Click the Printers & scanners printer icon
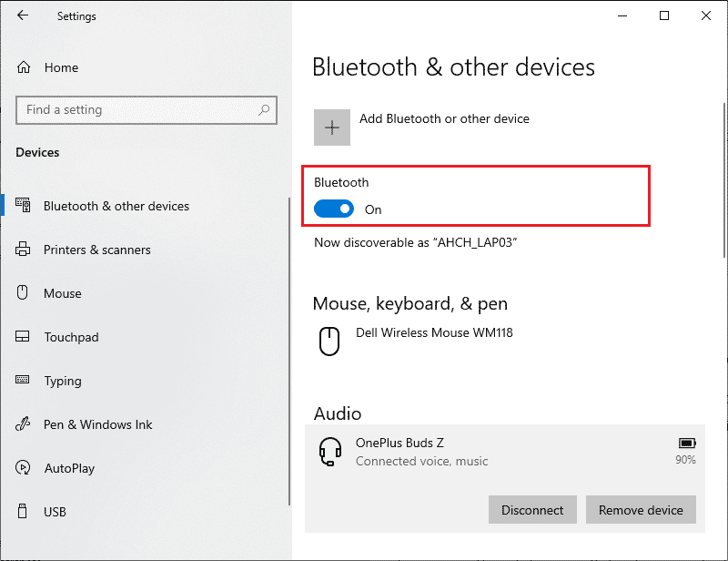This screenshot has width=728, height=561. point(23,250)
